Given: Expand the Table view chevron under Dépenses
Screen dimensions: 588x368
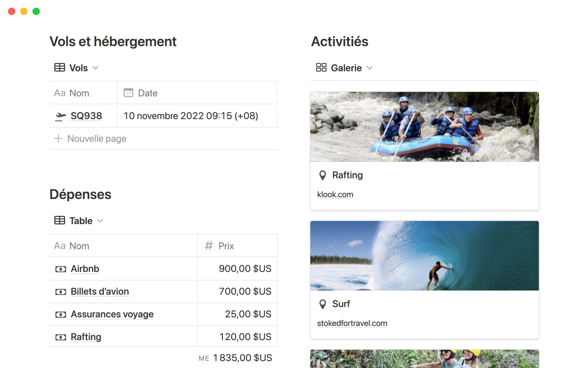Looking at the screenshot, I should click(x=100, y=221).
